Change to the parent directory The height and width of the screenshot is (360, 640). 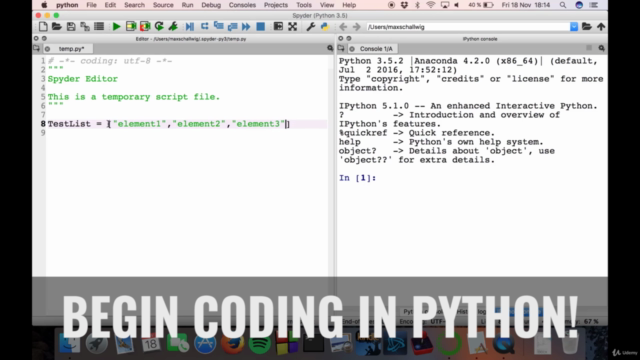tap(601, 27)
